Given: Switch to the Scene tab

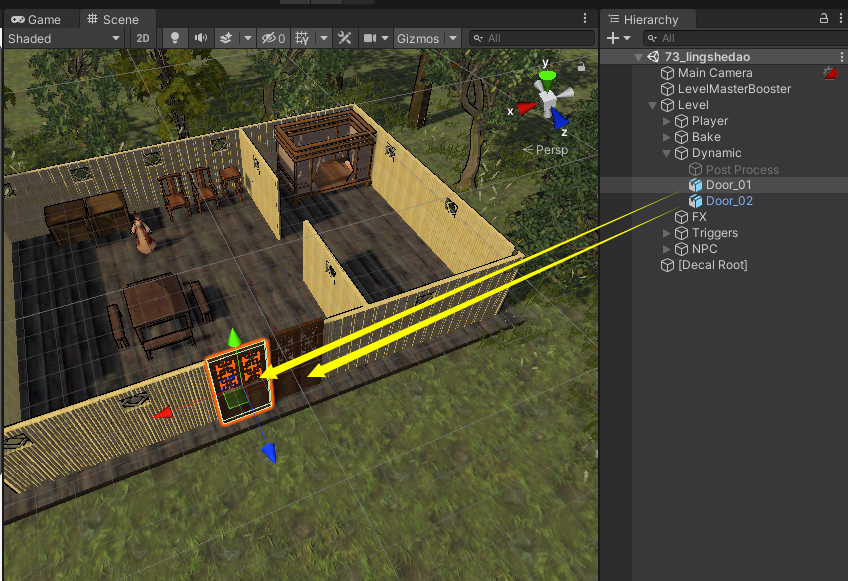Looking at the screenshot, I should point(114,19).
